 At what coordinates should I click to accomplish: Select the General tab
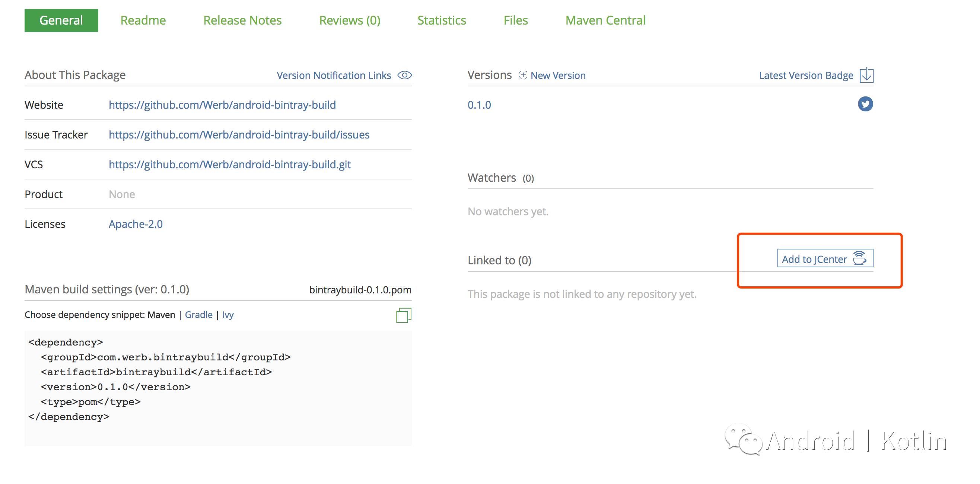click(61, 20)
